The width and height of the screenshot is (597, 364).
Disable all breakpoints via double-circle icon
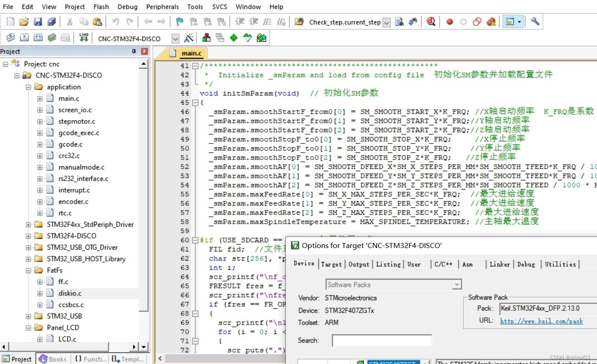[477, 22]
